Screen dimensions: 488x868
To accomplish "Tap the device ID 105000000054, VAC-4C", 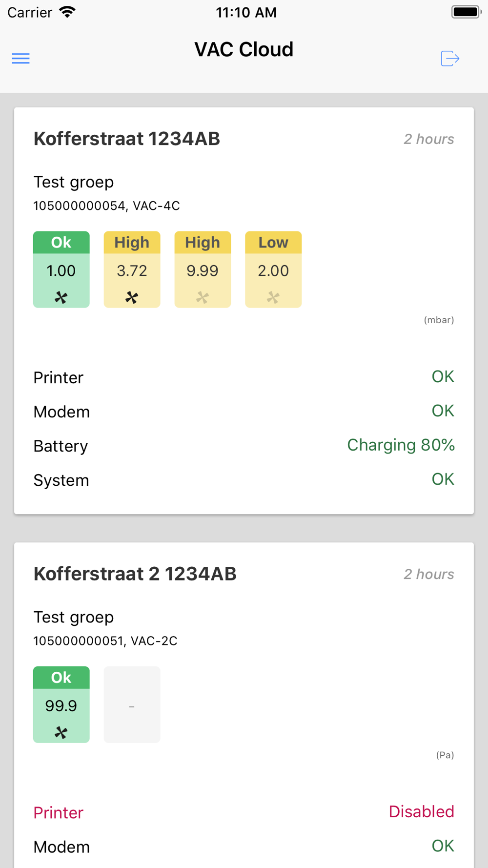I will click(106, 206).
